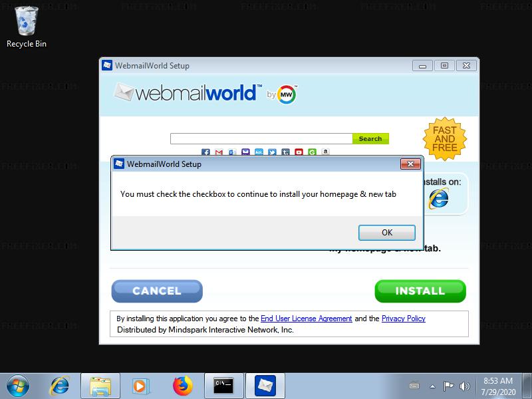Viewport: 532px width, 399px height.
Task: Open the Privacy Policy link
Action: click(404, 319)
